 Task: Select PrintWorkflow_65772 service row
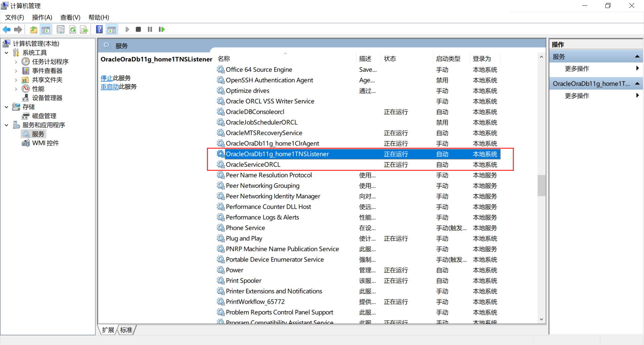[358, 302]
